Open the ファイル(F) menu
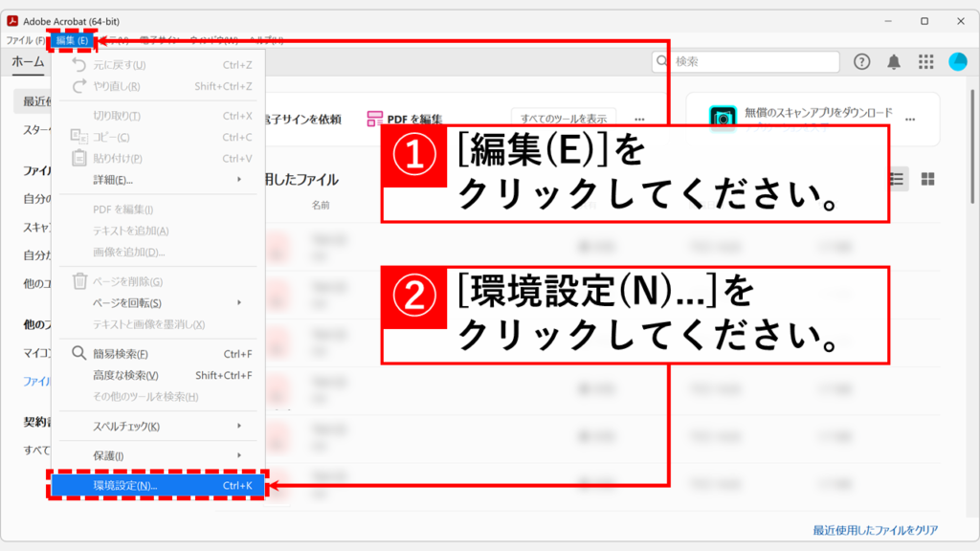The width and height of the screenshot is (980, 551). pyautogui.click(x=26, y=40)
